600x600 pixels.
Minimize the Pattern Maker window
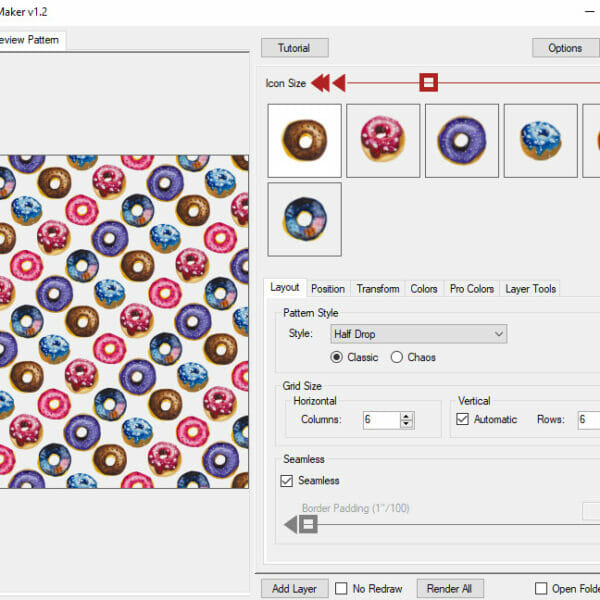[590, 12]
